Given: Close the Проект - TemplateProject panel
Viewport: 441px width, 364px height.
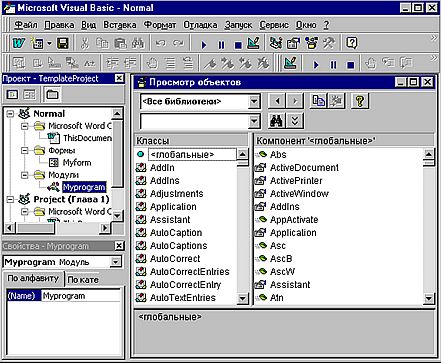Looking at the screenshot, I should click(x=119, y=78).
